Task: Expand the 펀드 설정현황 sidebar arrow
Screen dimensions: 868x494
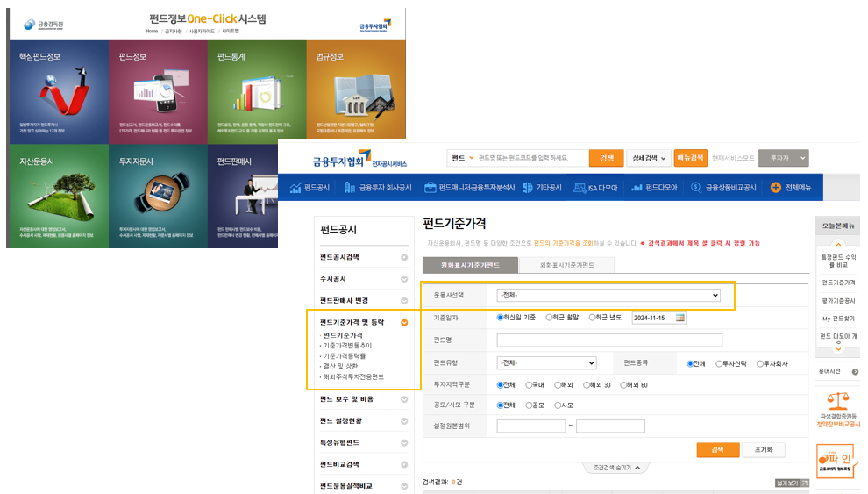Action: 404,421
